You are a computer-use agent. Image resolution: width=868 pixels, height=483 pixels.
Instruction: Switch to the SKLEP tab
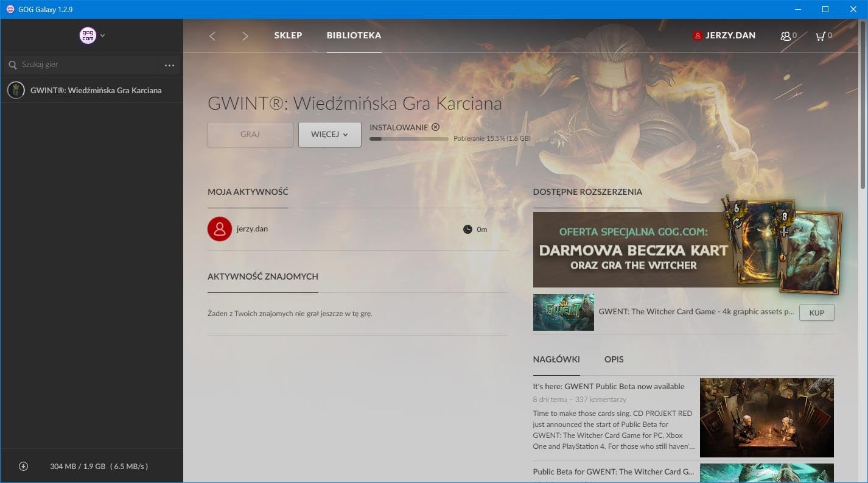288,35
